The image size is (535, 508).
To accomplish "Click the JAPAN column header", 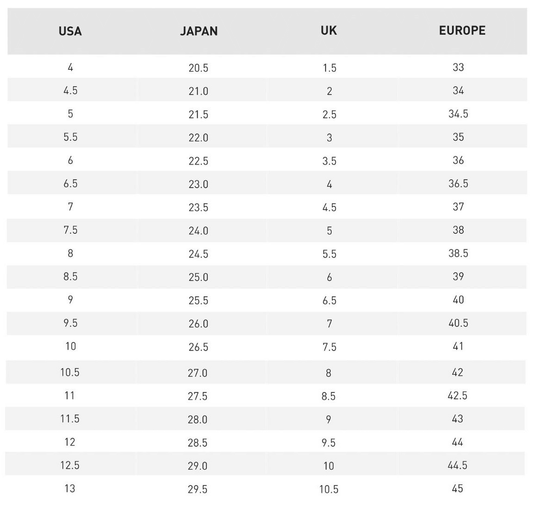I will 199,31.
